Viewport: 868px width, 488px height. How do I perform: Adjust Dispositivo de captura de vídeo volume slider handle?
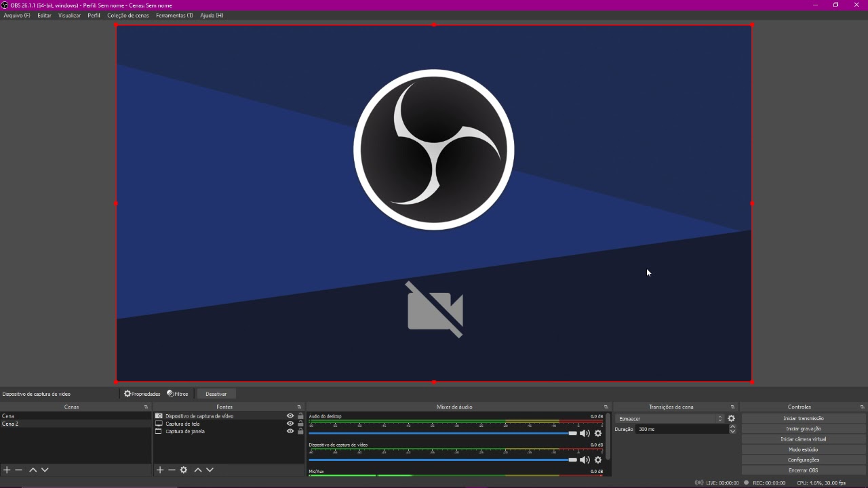573,460
